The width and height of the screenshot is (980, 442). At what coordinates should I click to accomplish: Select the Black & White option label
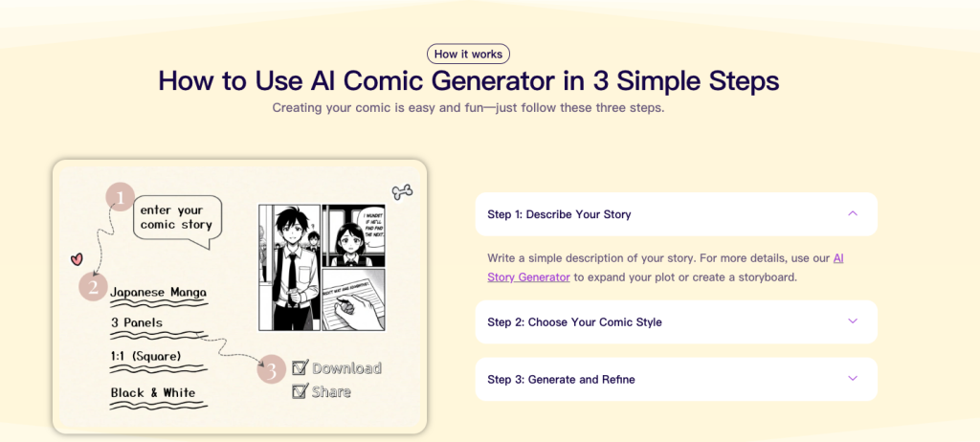click(152, 393)
